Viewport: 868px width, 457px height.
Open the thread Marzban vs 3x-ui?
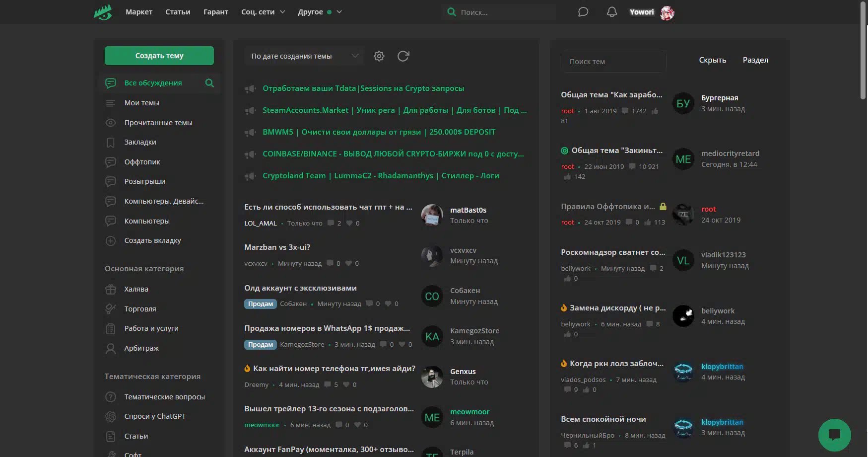[277, 247]
